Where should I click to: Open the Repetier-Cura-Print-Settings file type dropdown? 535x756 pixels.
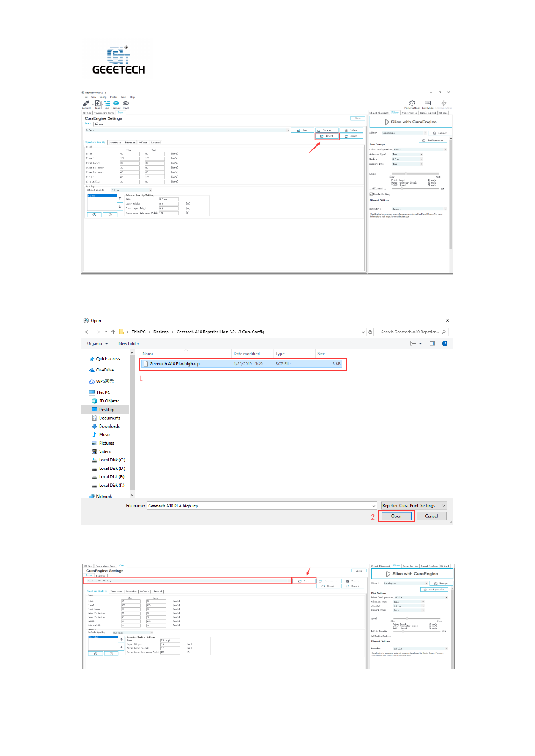click(x=414, y=506)
